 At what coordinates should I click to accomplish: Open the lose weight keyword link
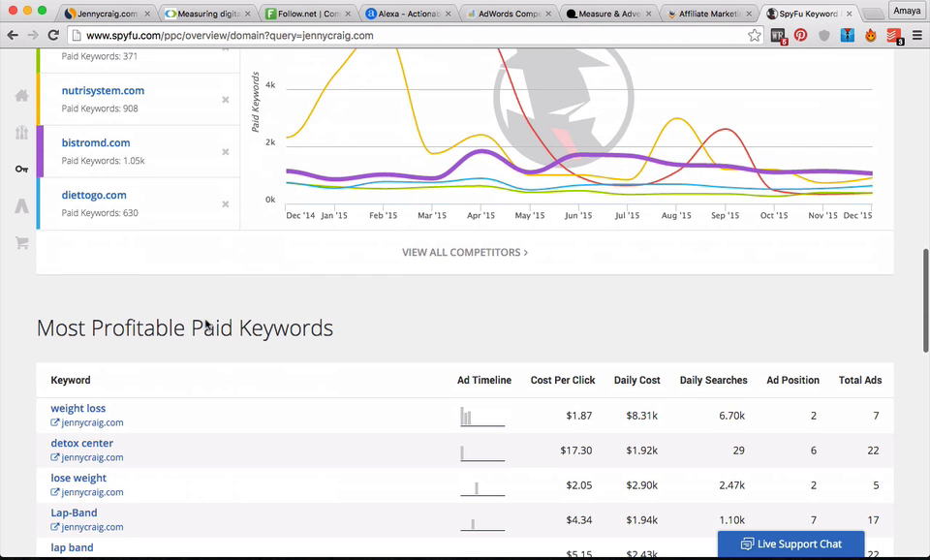pyautogui.click(x=78, y=479)
